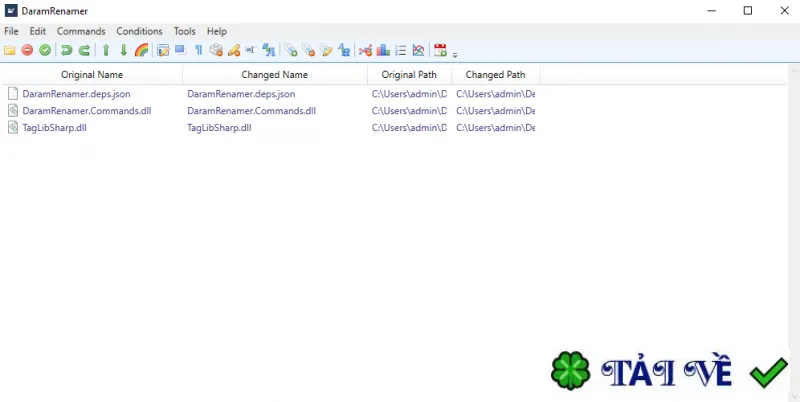Click the red calendar date icon
The image size is (800, 402).
[x=440, y=50]
